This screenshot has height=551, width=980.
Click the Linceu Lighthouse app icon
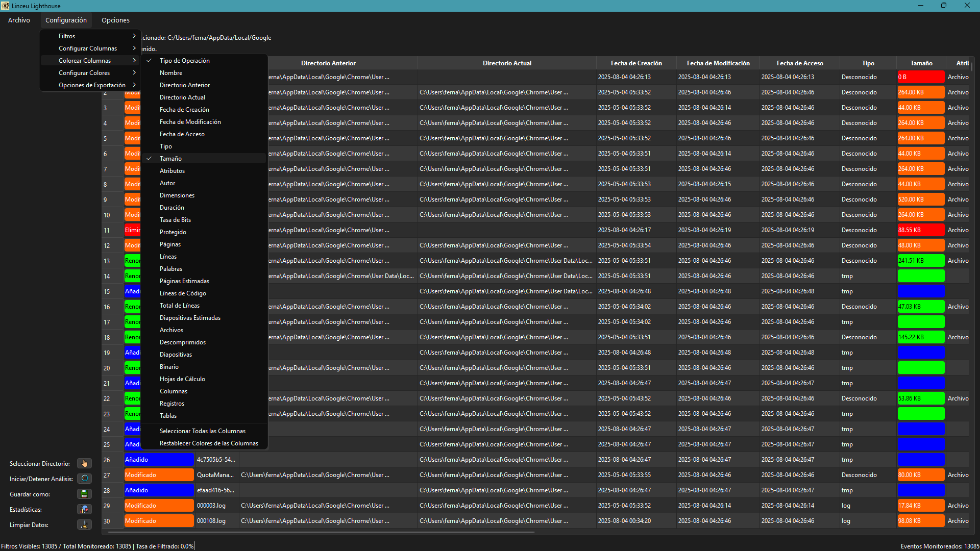coord(5,6)
